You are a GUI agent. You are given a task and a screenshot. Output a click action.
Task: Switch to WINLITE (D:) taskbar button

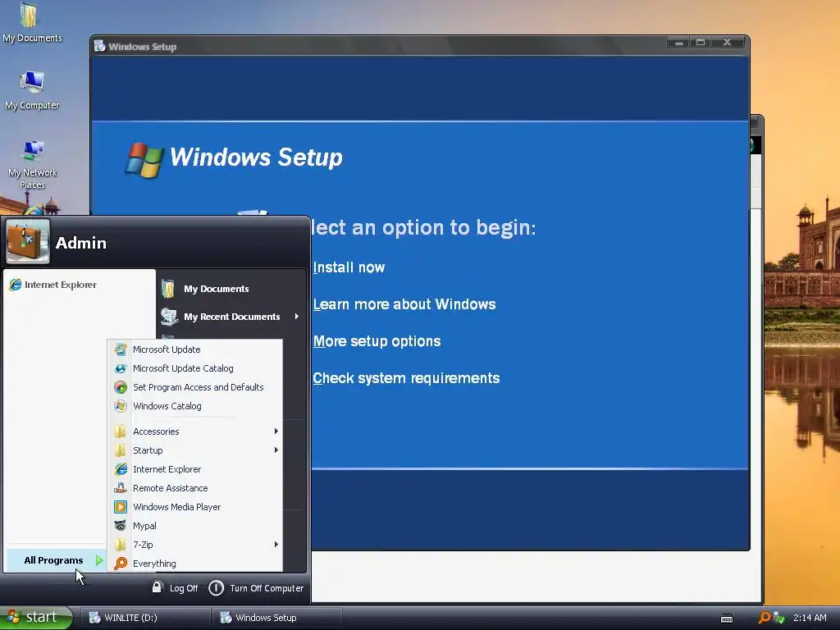pyautogui.click(x=144, y=618)
